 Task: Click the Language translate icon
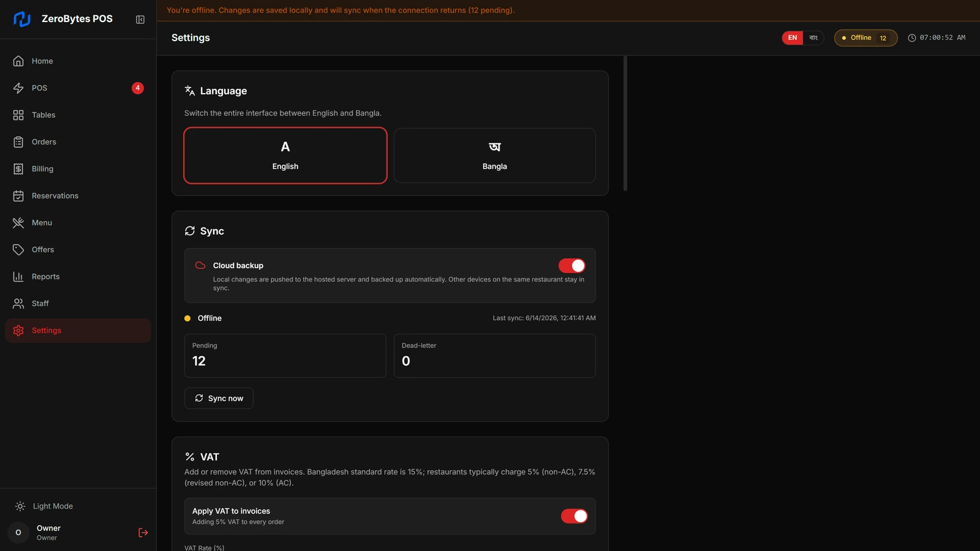pos(190,91)
